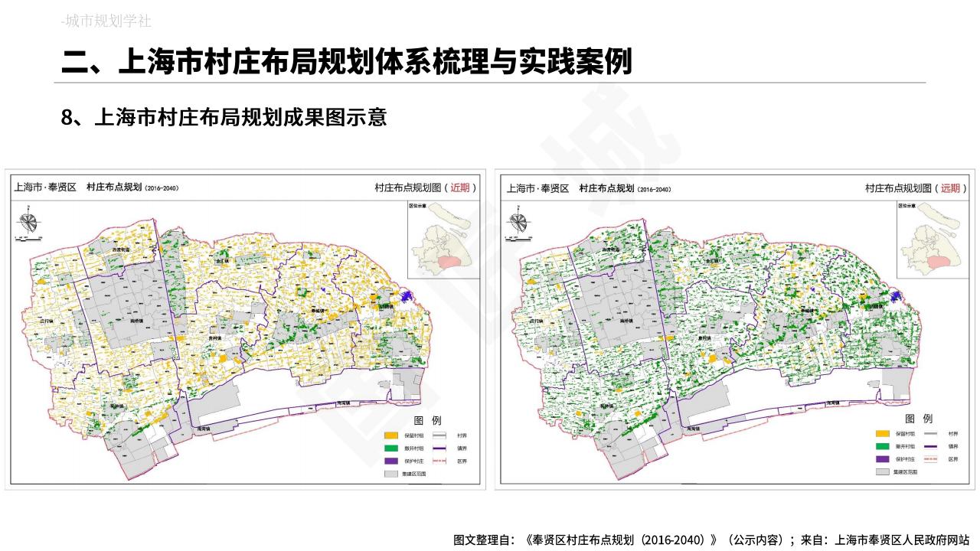
Task: Click the scale bar under the 近期 map compass
Action: coord(28,239)
